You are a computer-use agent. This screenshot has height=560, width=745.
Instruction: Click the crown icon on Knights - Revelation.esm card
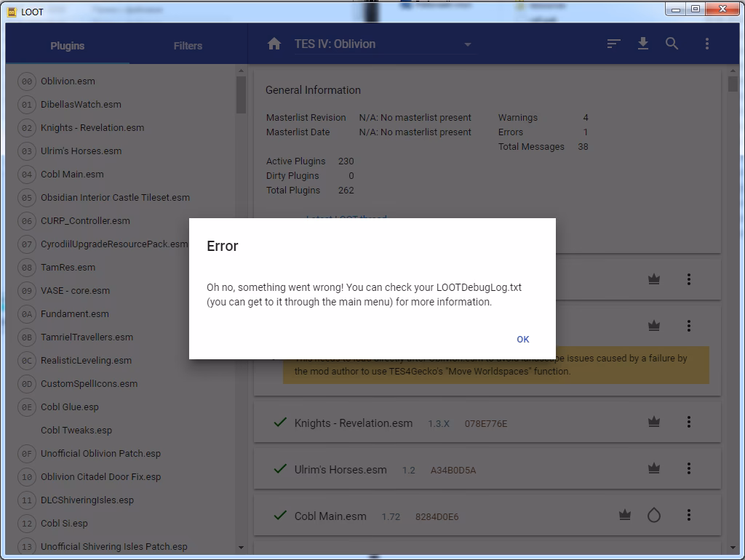tap(653, 422)
